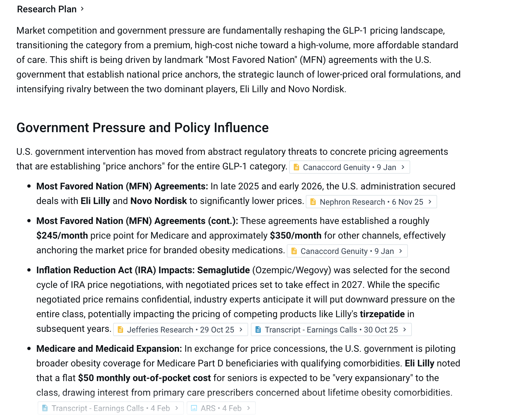Click document icon of Canaccord chip after "GLP-1 category"

pyautogui.click(x=296, y=167)
